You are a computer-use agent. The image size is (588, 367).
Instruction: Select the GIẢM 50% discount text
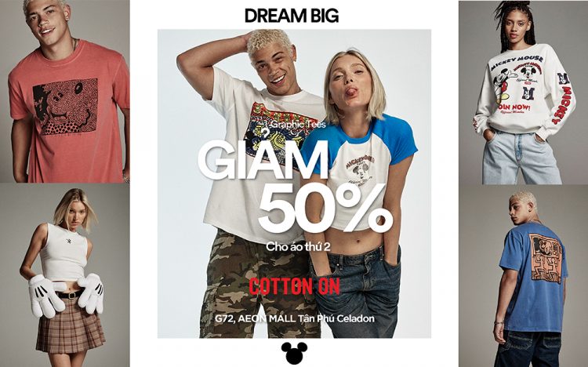click(x=292, y=187)
